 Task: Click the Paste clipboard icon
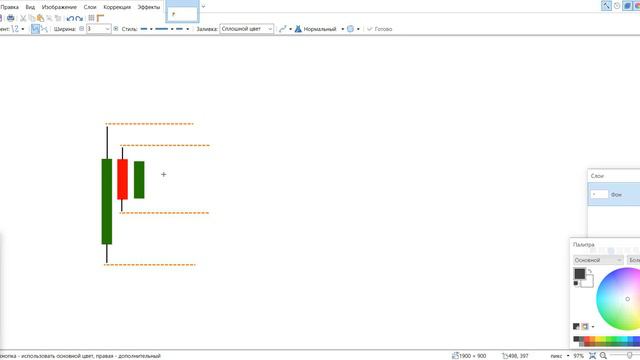(x=40, y=18)
